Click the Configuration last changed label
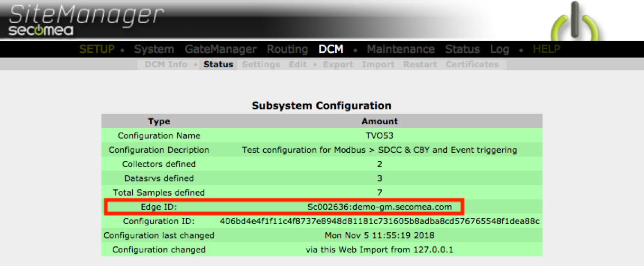Image resolution: width=644 pixels, height=266 pixels. [x=159, y=235]
